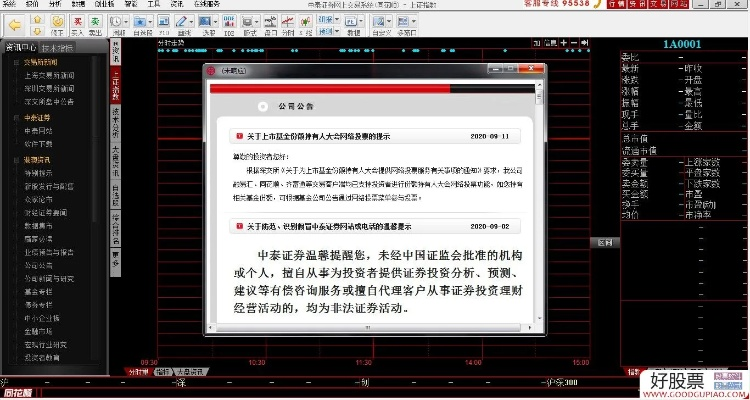Open the 工具 menu
750x400 pixels.
(154, 4)
